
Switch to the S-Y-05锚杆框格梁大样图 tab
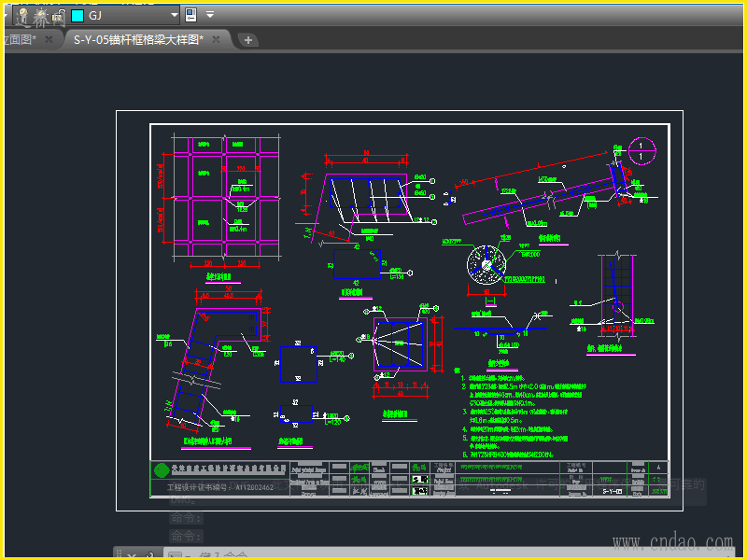138,39
